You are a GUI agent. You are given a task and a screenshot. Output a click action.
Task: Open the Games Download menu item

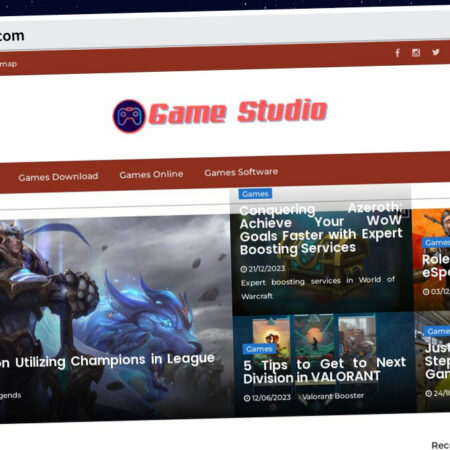pyautogui.click(x=58, y=177)
